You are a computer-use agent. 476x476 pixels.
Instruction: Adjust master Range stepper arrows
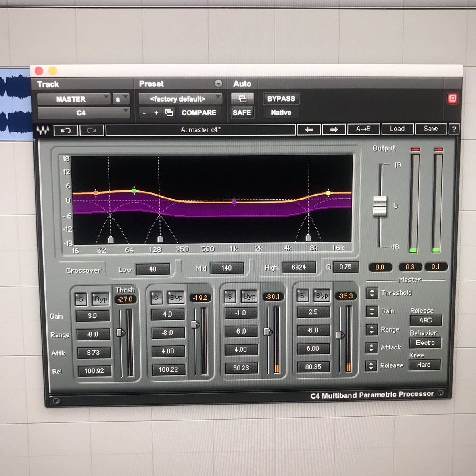(x=372, y=330)
